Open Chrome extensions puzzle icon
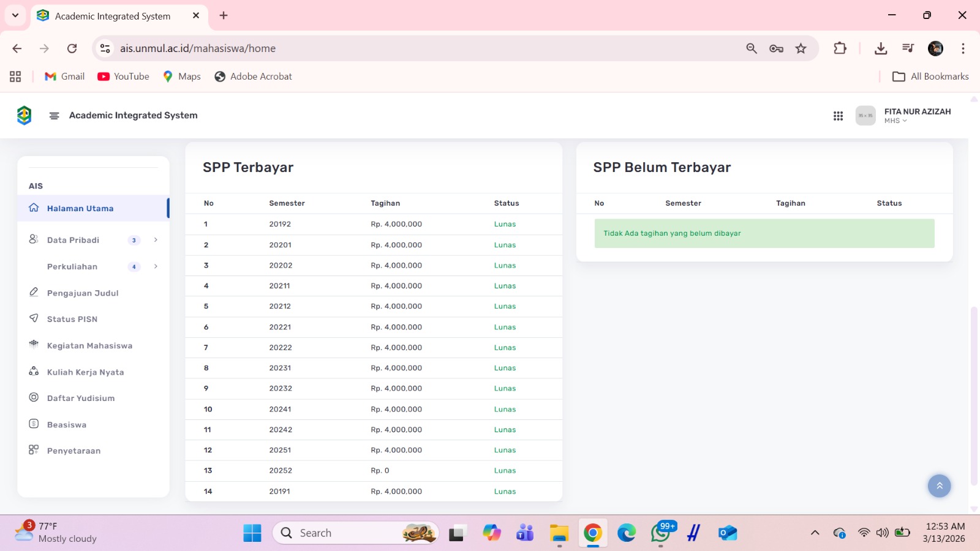This screenshot has width=980, height=551. pyautogui.click(x=840, y=48)
